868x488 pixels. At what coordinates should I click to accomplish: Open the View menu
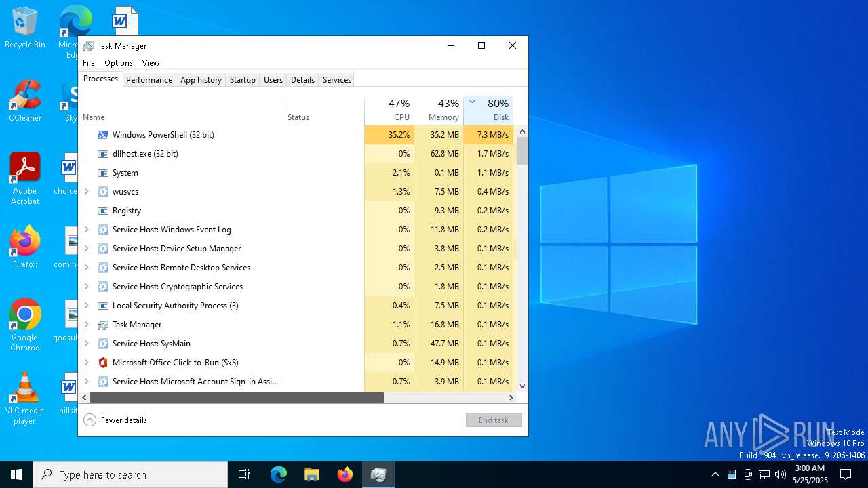coord(151,63)
